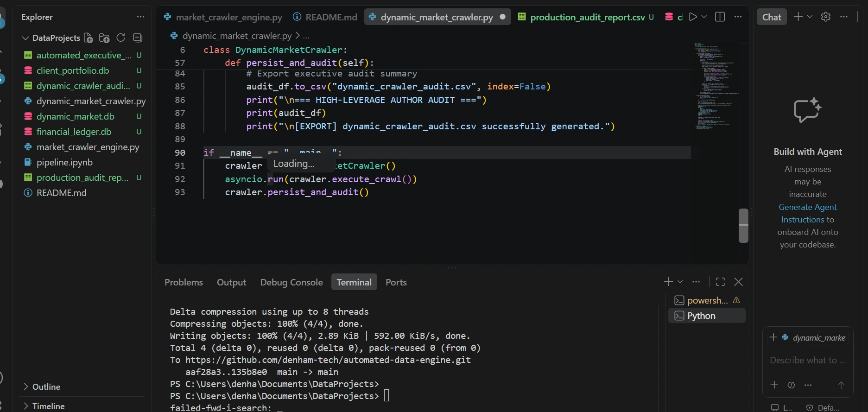Send the chat message arrow button
This screenshot has width=868, height=412.
[x=841, y=385]
